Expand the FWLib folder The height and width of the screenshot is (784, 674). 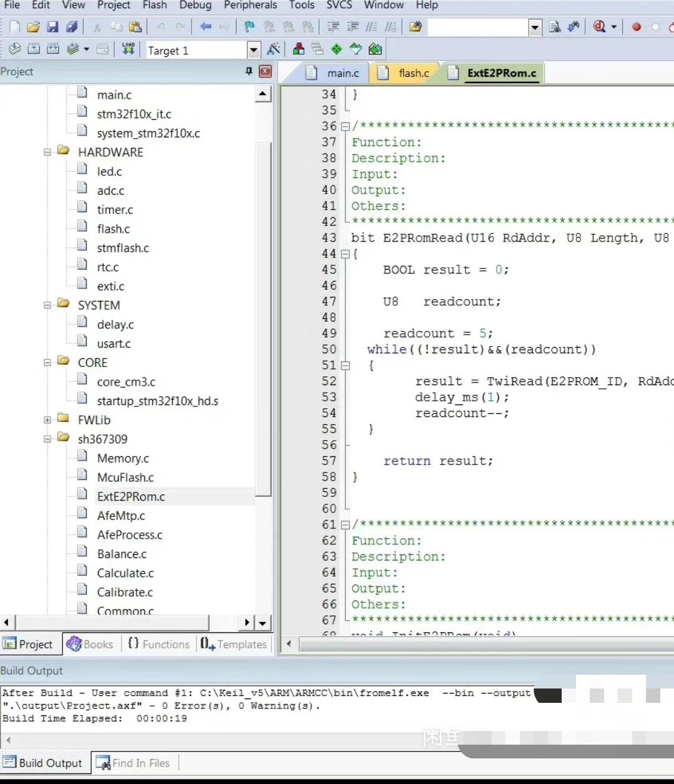[x=47, y=420]
